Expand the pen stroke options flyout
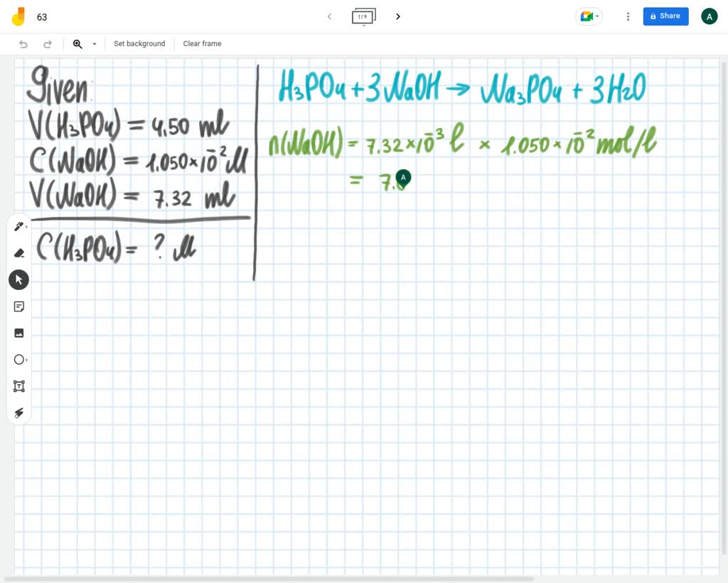728x583 pixels. pyautogui.click(x=26, y=226)
